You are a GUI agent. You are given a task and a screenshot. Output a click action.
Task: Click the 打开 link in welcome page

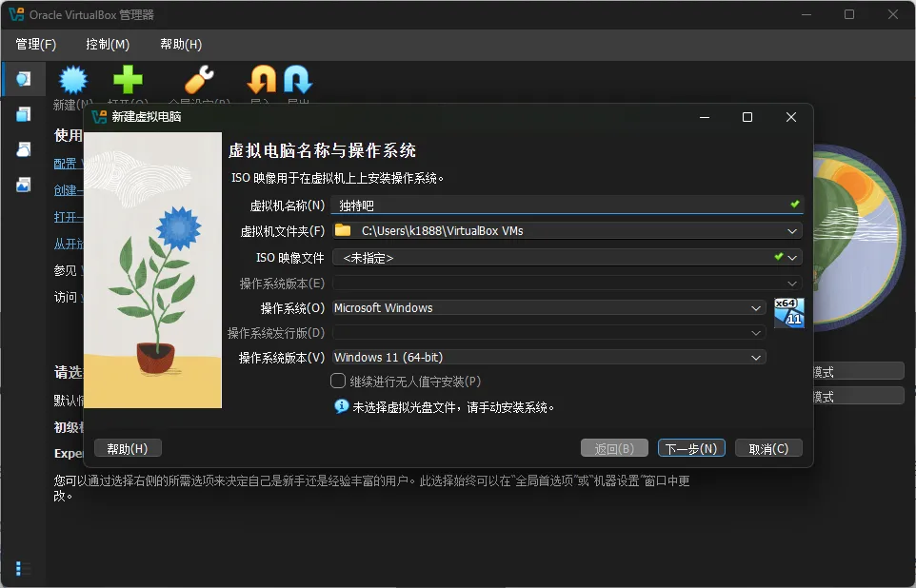(x=68, y=217)
